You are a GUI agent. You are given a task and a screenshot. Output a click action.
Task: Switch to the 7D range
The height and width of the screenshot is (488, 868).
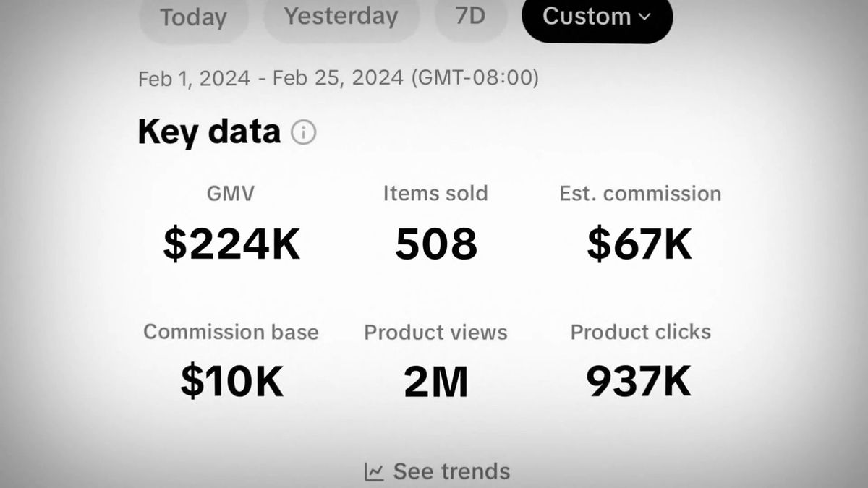coord(470,16)
